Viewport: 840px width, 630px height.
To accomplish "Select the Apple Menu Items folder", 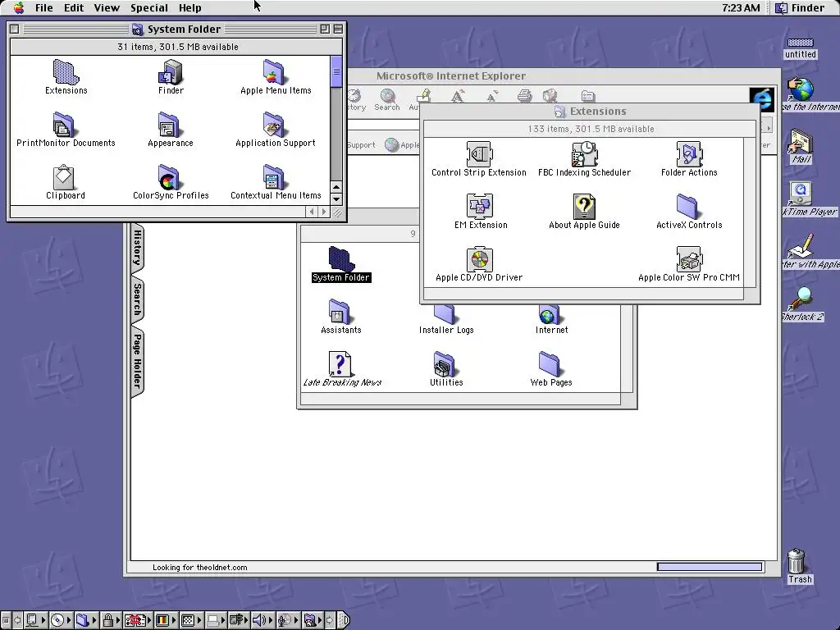I will [x=274, y=72].
